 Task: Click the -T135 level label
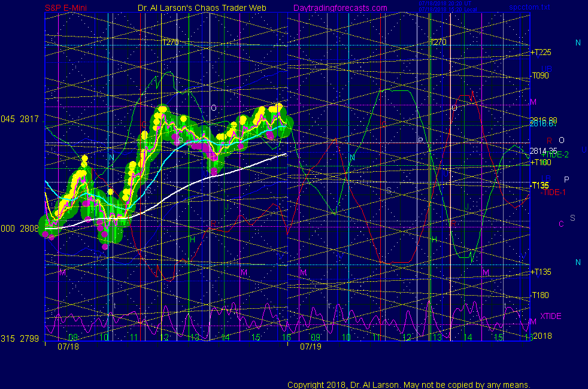point(539,185)
